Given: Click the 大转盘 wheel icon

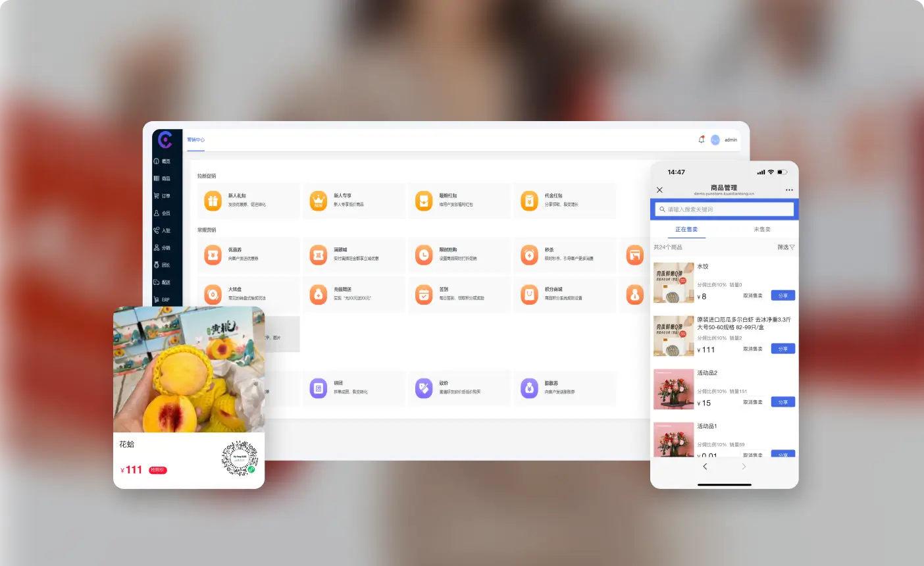Looking at the screenshot, I should tap(213, 294).
